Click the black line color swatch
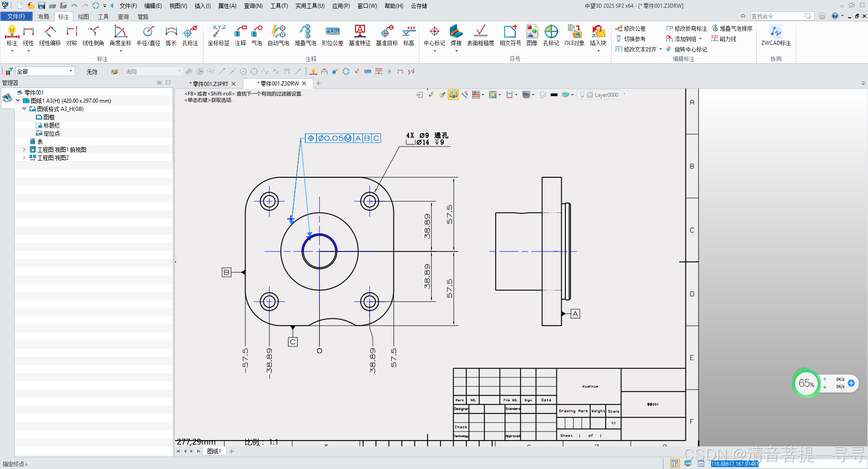The width and height of the screenshot is (868, 469). click(554, 95)
